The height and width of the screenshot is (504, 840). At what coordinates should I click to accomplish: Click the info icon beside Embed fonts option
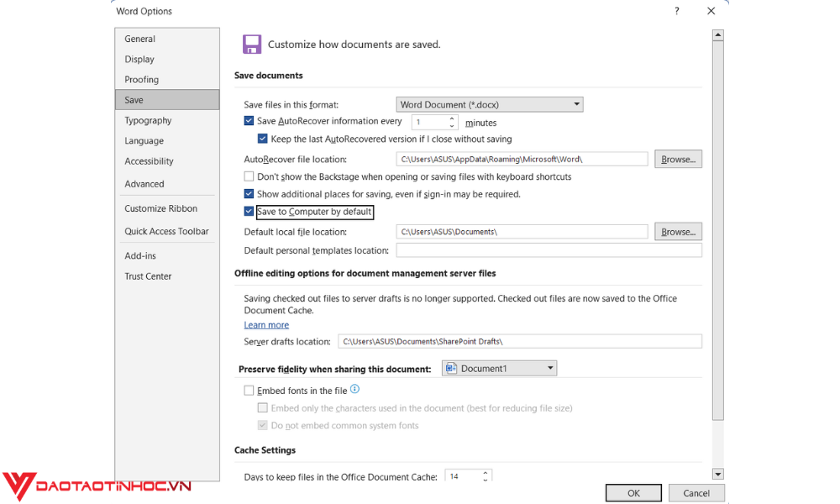tap(354, 389)
